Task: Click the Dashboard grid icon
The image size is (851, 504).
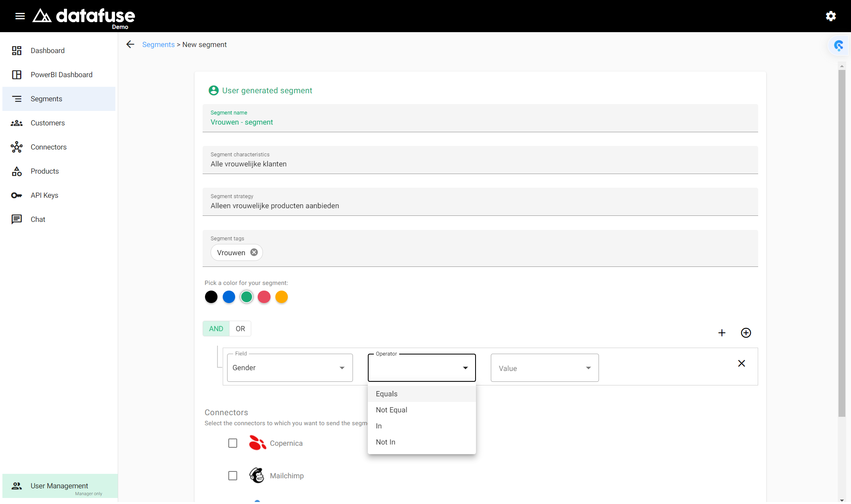Action: point(16,51)
